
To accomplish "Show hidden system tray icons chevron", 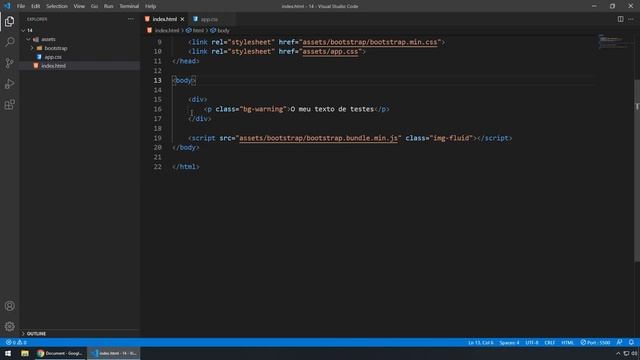I will pyautogui.click(x=618, y=353).
